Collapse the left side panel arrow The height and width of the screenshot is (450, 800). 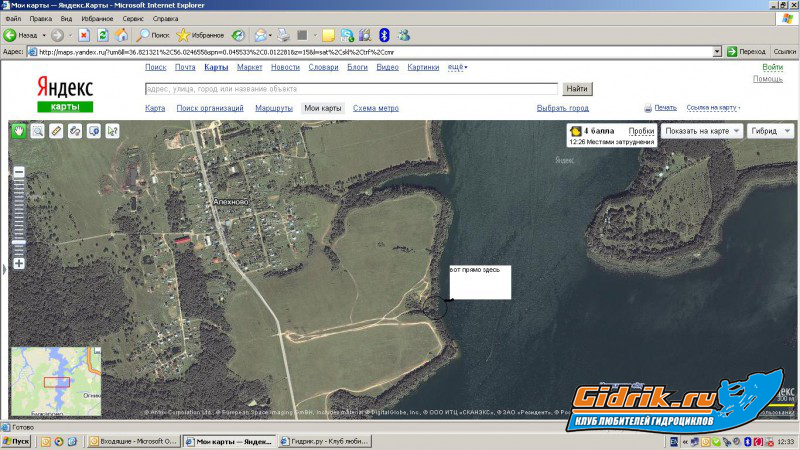(x=4, y=267)
